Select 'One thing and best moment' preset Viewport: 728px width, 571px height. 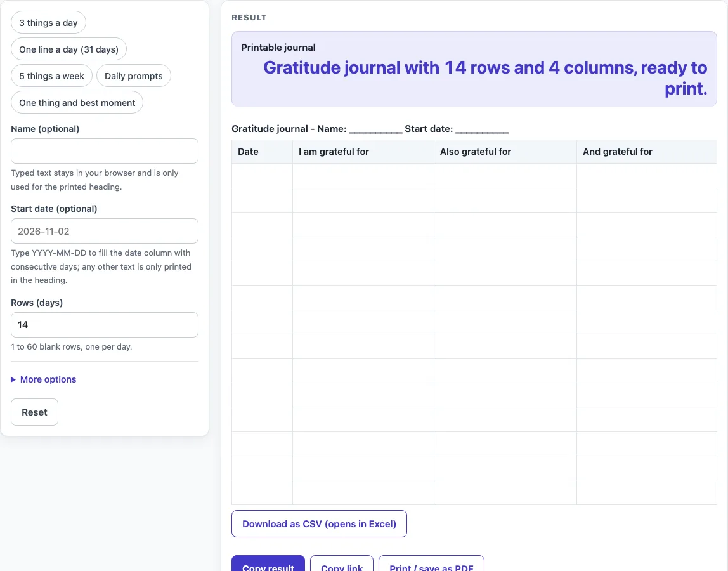click(x=77, y=103)
